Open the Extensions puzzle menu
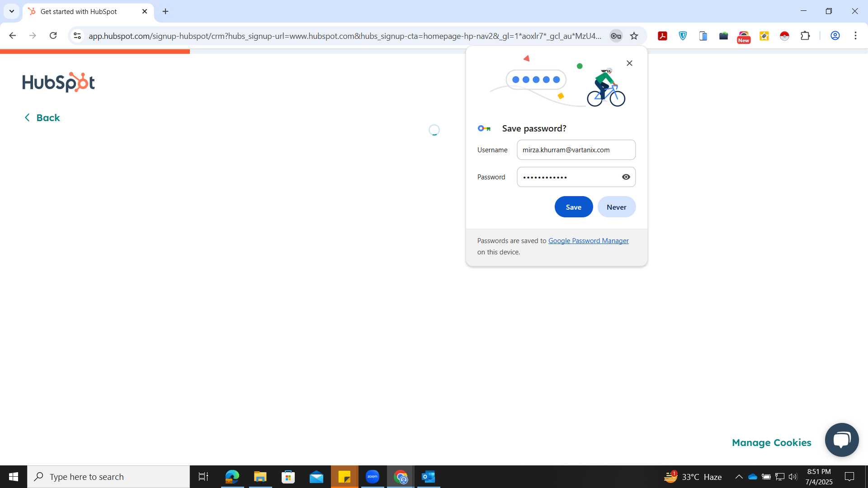The height and width of the screenshot is (488, 868). point(805,36)
